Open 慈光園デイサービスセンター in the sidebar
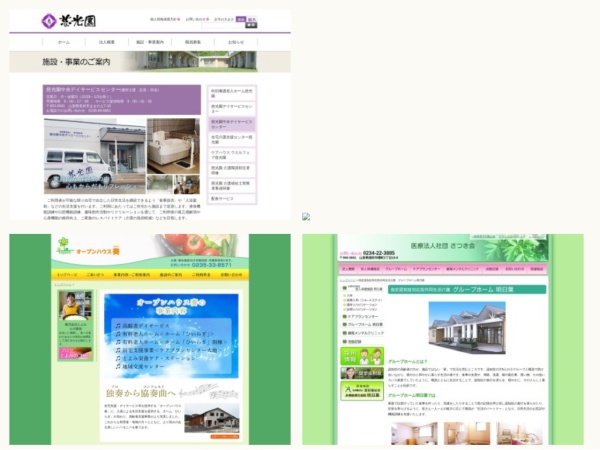This screenshot has width=600, height=450. [232, 109]
